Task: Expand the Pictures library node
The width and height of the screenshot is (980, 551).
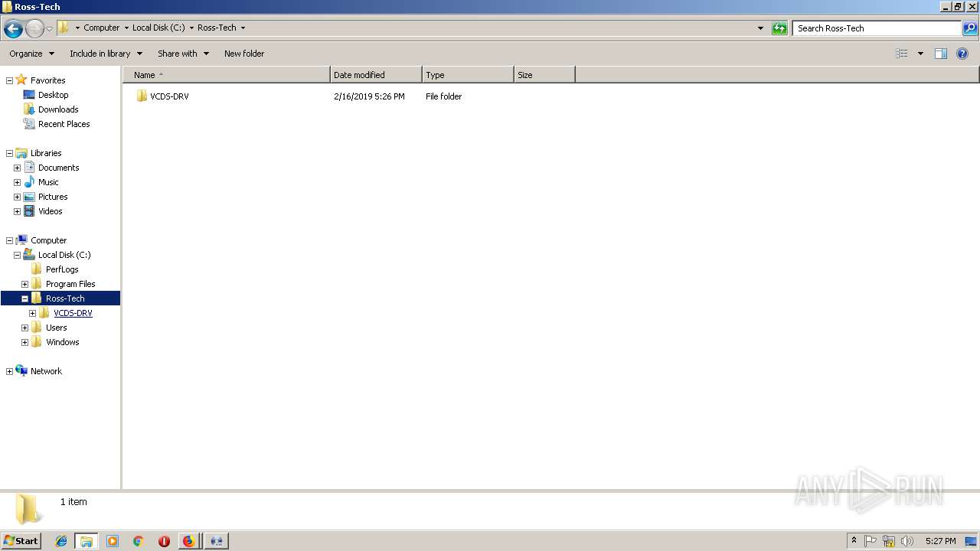Action: click(17, 197)
